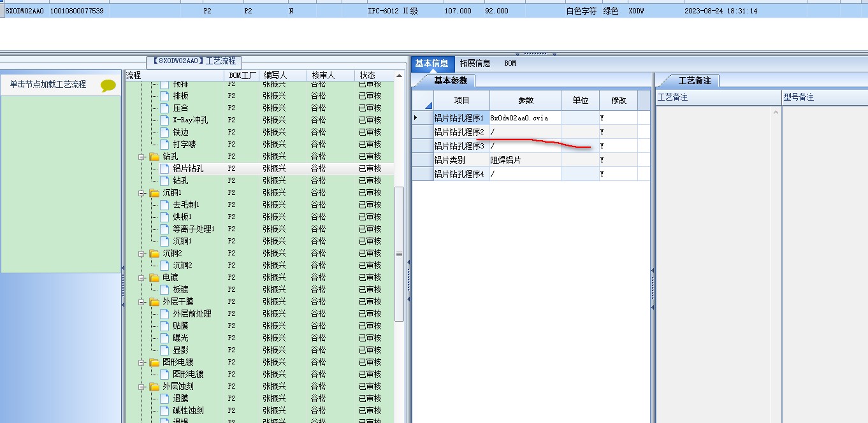The height and width of the screenshot is (423, 868).
Task: Open the 拓展信息 tab
Action: 475,63
